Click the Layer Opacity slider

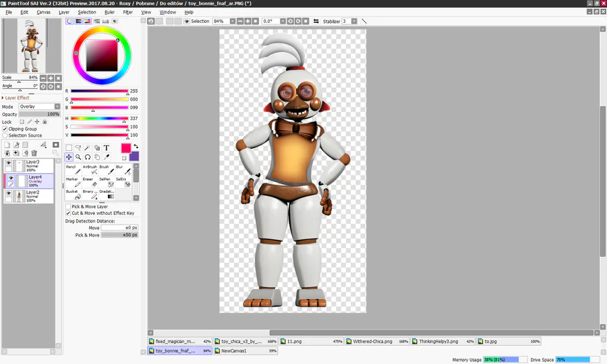(40, 115)
